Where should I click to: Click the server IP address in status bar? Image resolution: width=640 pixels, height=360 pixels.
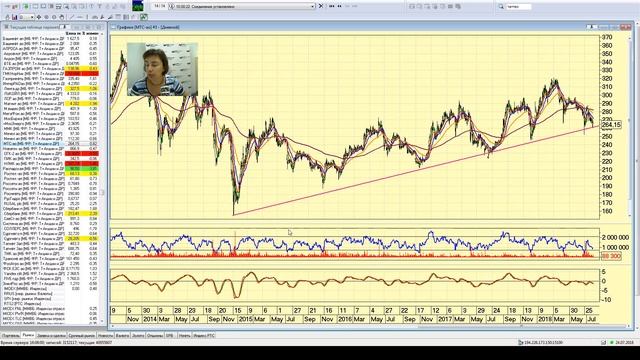coord(543,342)
